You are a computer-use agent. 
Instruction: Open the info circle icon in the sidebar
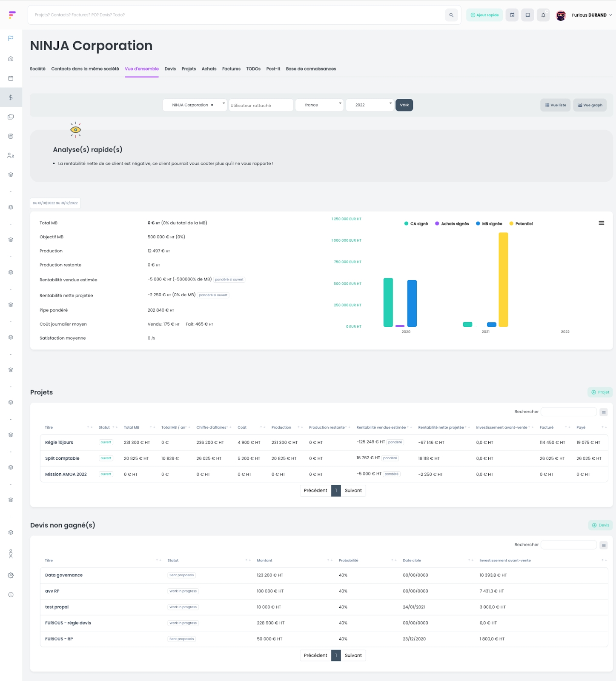click(x=11, y=595)
